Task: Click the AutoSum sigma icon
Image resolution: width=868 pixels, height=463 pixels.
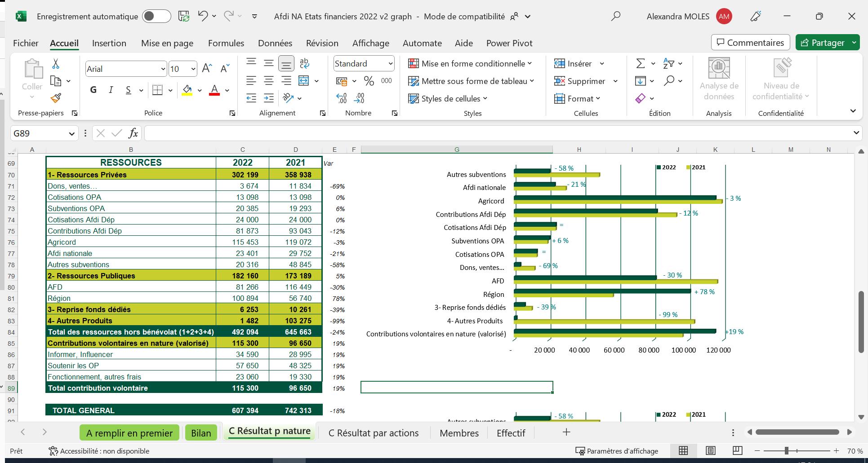Action: (641, 63)
